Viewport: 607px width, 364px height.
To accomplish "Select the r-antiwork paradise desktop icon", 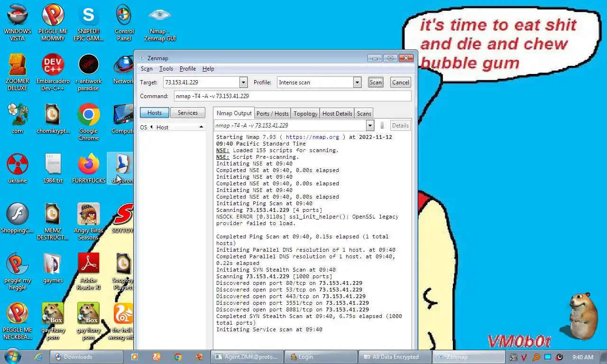I will 88,72.
